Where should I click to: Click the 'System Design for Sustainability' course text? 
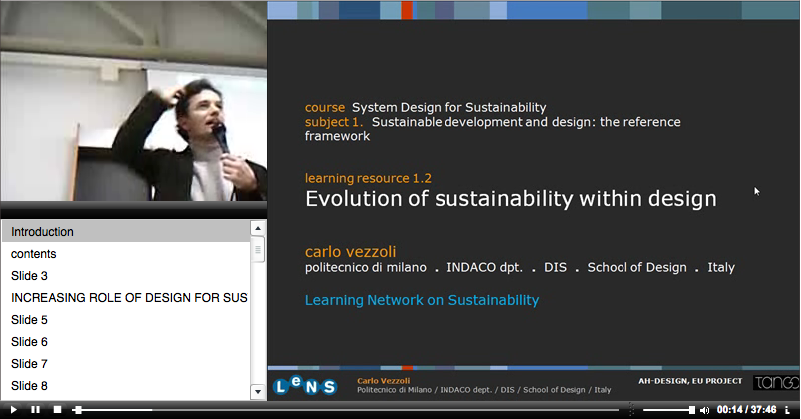[449, 107]
